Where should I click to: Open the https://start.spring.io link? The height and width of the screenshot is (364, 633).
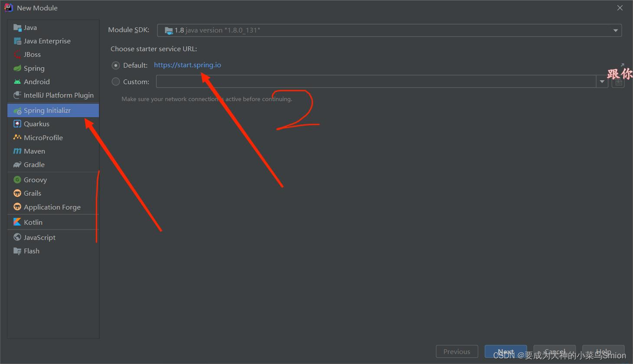[187, 65]
